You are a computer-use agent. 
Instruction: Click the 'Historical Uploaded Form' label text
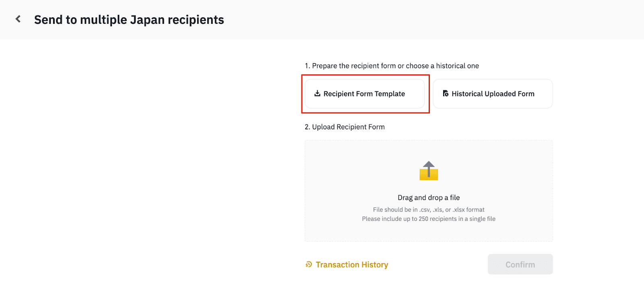[493, 94]
